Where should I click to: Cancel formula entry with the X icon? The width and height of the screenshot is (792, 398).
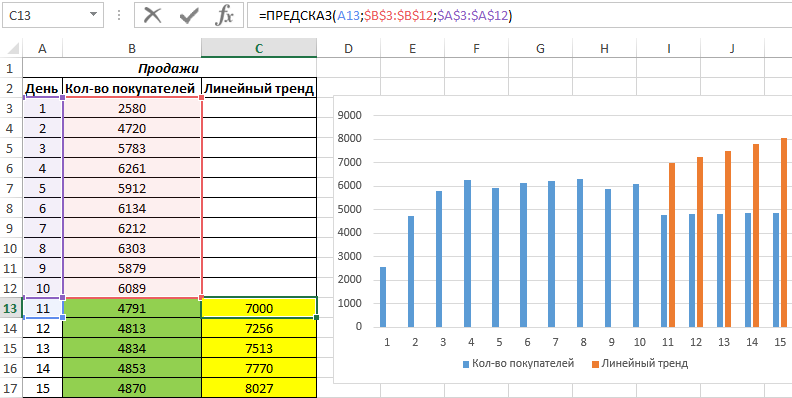[x=152, y=15]
